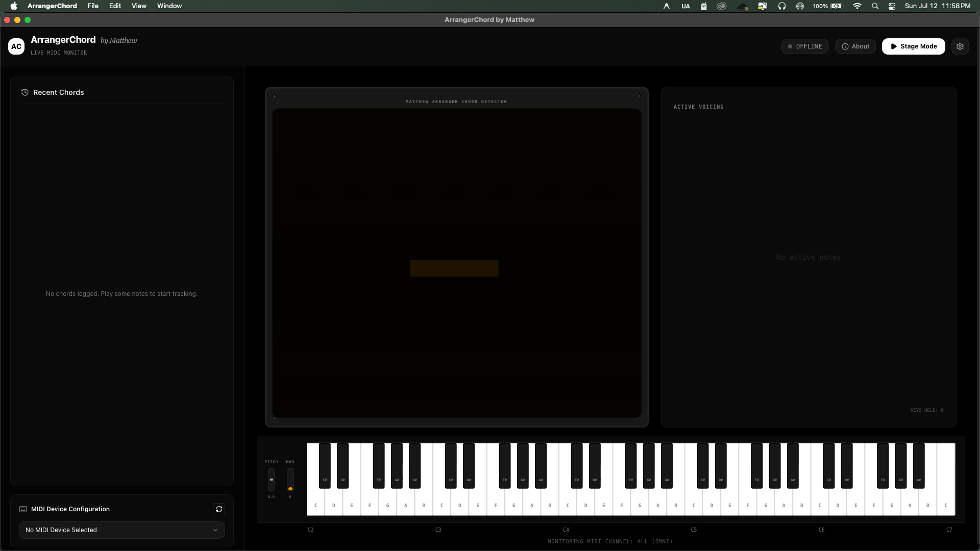
Task: Expand the No MIDI Device Selected dropdown
Action: [x=122, y=530]
